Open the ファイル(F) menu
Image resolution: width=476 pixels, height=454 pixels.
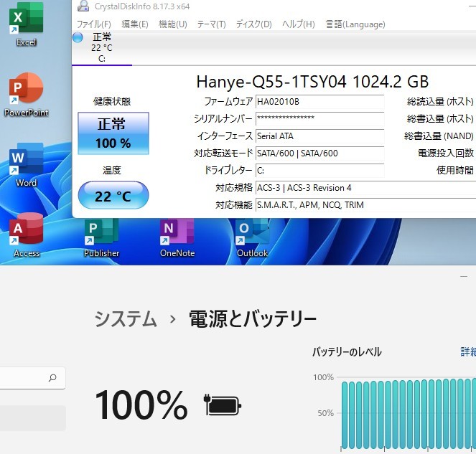(x=93, y=24)
